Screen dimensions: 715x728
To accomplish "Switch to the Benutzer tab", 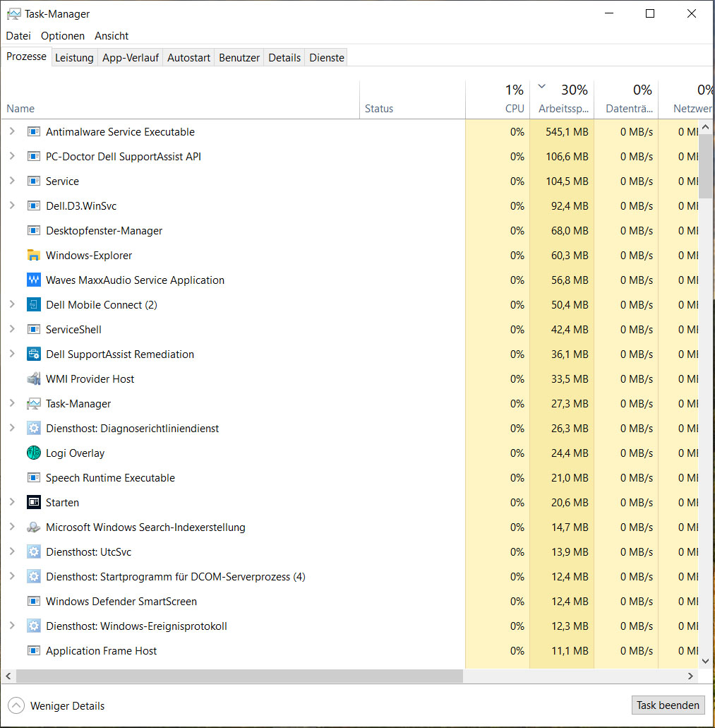I will point(239,58).
